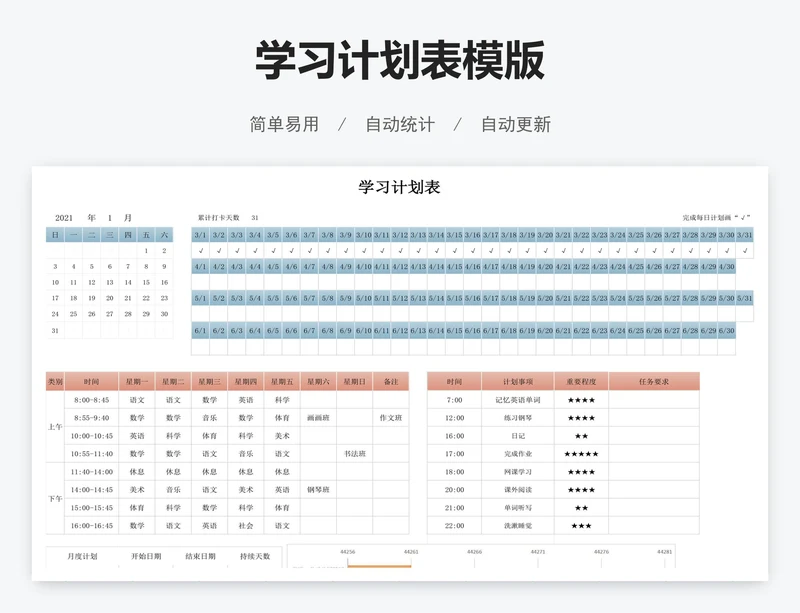The image size is (800, 613).
Task: Click the 记忆英语单词 plan item
Action: [518, 400]
